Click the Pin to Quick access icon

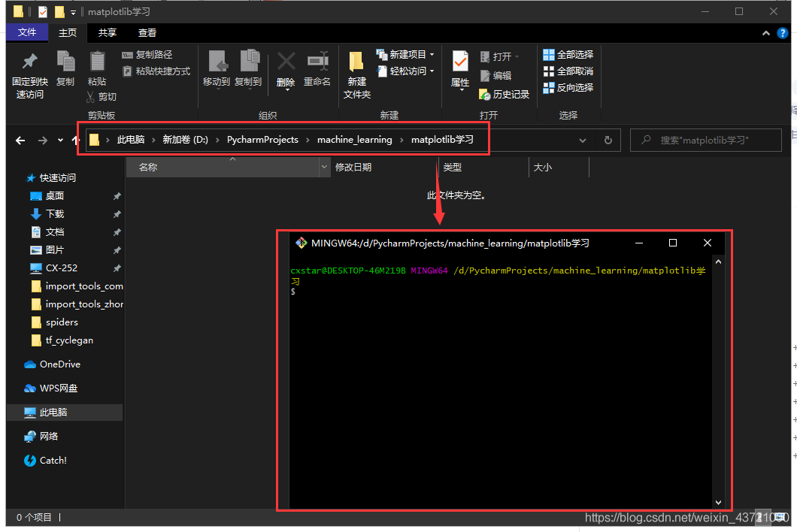click(30, 62)
